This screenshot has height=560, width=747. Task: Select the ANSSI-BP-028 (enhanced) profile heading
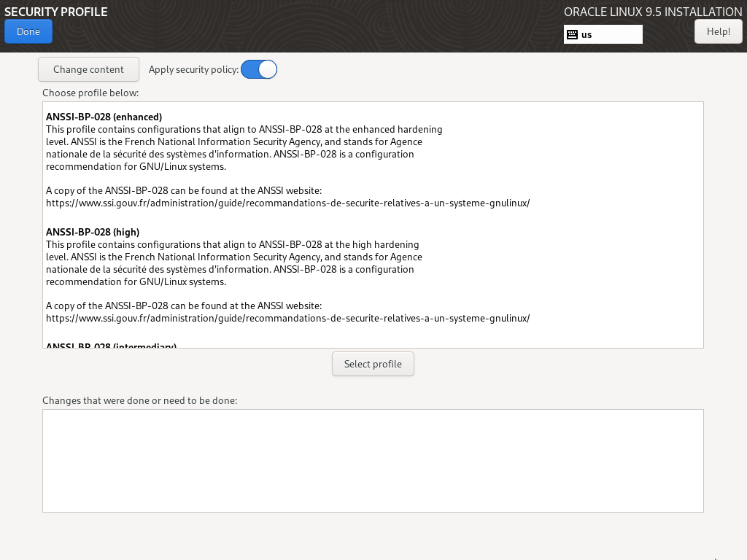(x=104, y=117)
